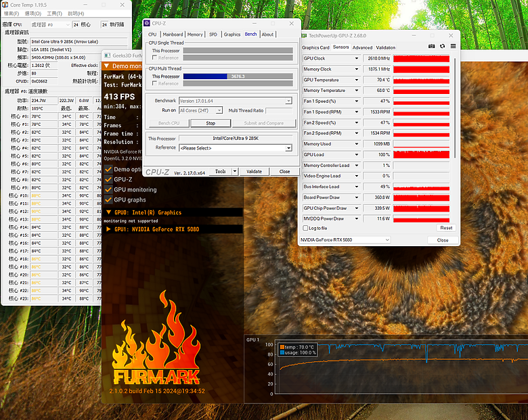Switch to the CPU tab in CPU-Z

click(152, 34)
